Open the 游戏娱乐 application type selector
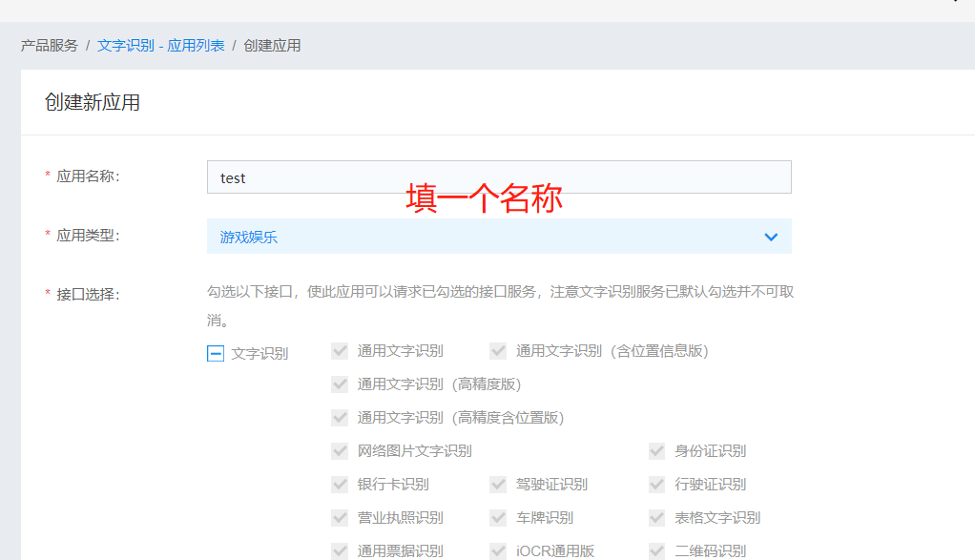Viewport: 975px width, 560px height. tap(499, 236)
